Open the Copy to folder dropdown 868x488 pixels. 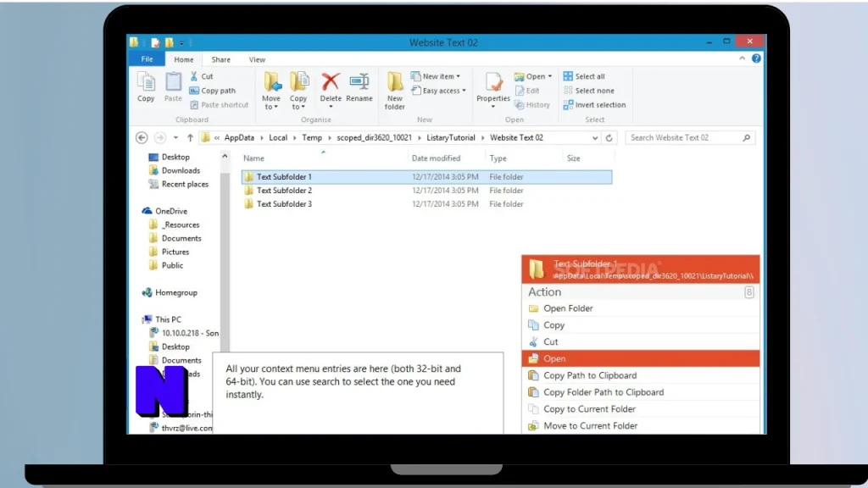(x=298, y=91)
